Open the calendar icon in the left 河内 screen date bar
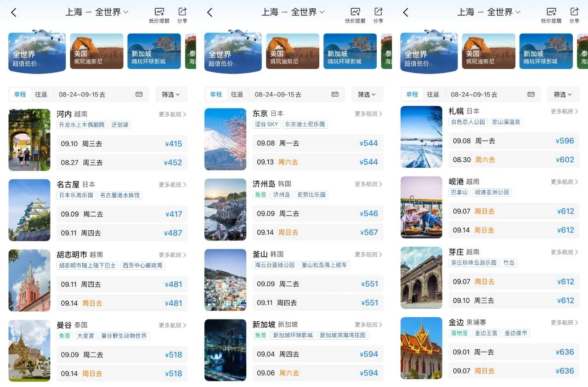 coord(139,94)
